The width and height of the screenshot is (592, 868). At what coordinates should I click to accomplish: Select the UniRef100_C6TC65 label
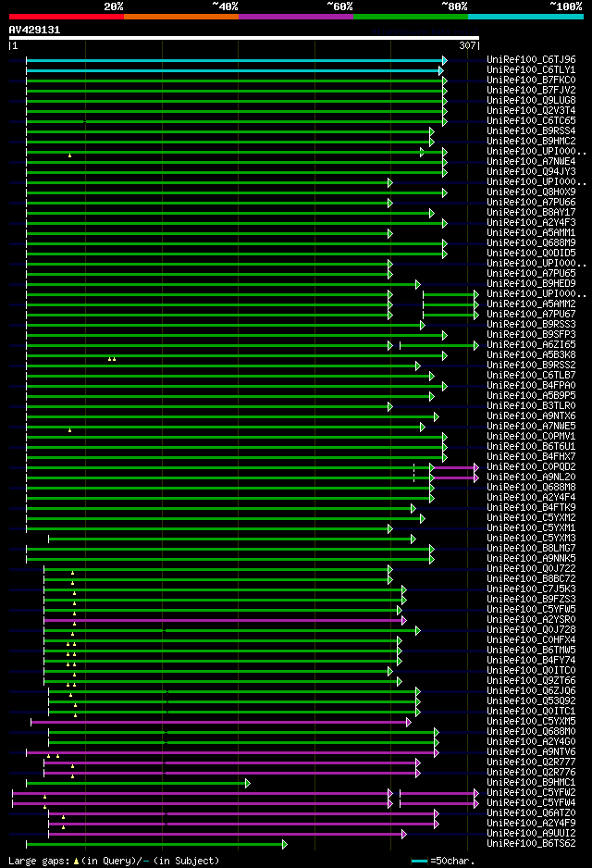point(531,120)
